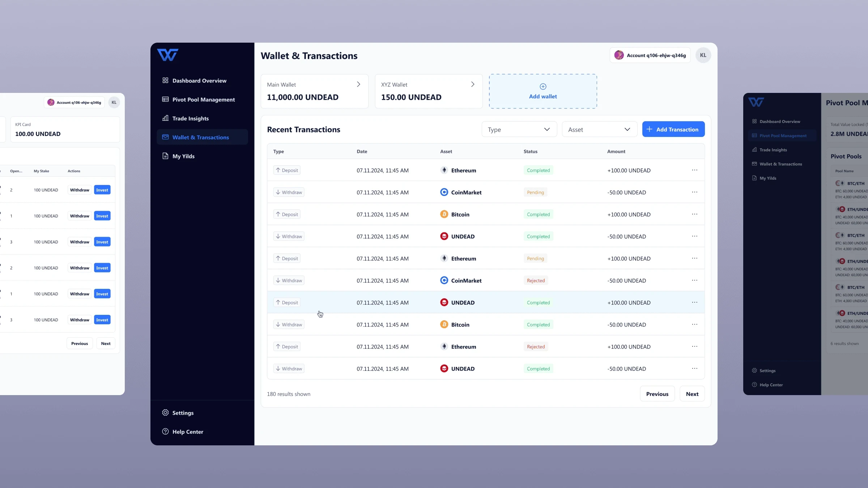Viewport: 868px width, 488px height.
Task: Open the Type filter dropdown
Action: (x=519, y=129)
